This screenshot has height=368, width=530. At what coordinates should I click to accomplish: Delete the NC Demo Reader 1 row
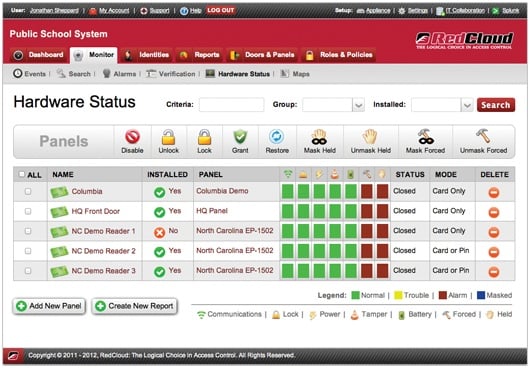coord(494,232)
